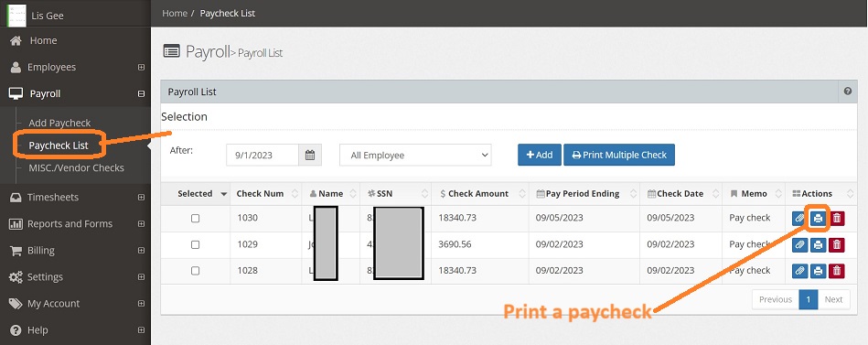
Task: Click the After date input field
Action: point(263,155)
